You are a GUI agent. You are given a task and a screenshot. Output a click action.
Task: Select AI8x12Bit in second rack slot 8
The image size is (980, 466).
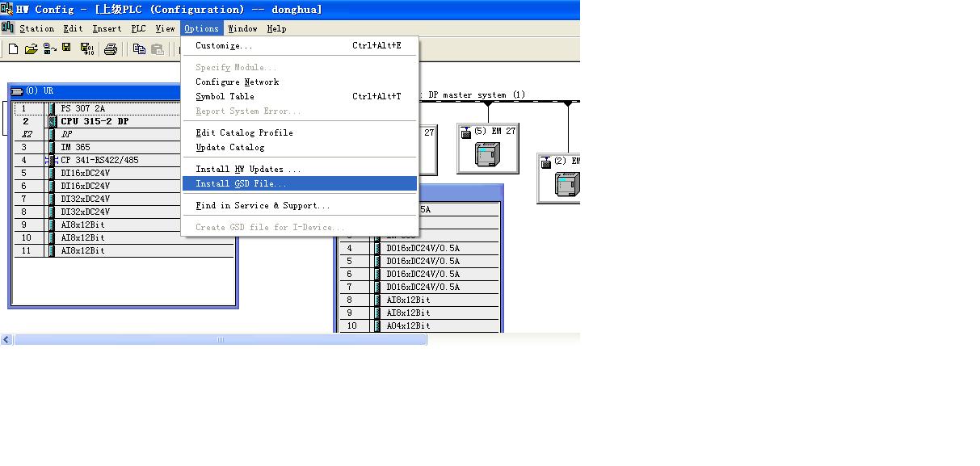420,300
